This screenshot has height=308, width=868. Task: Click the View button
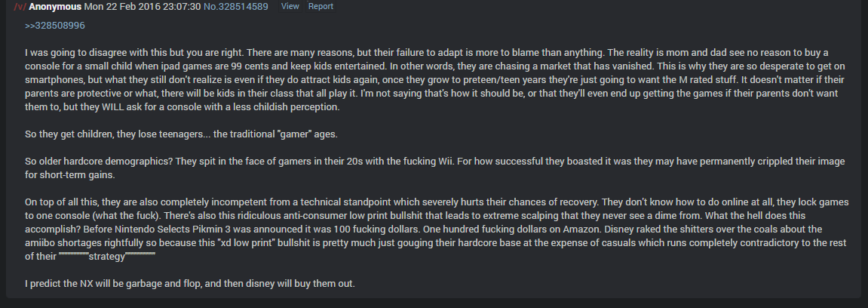290,6
